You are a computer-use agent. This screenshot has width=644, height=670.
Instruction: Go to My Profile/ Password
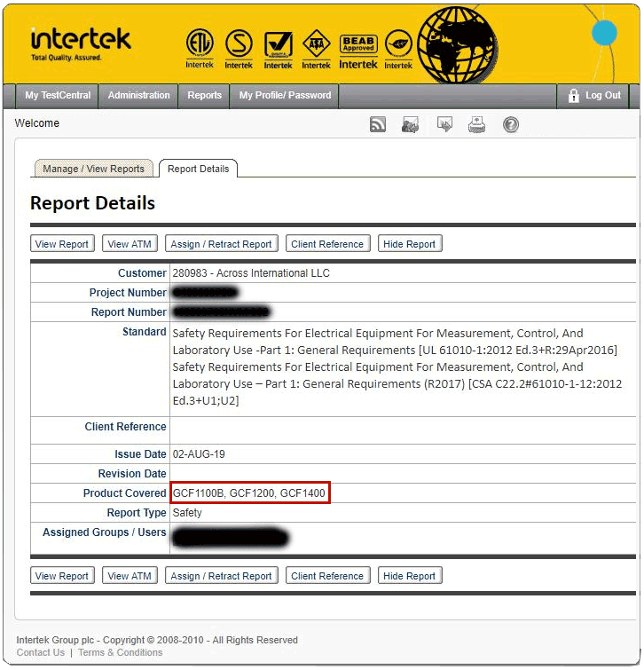[x=285, y=96]
